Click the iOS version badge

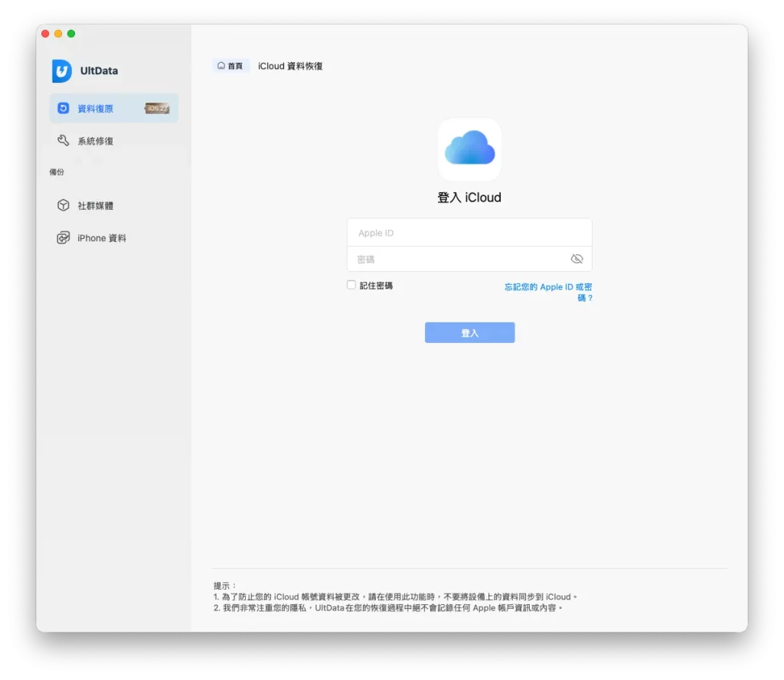point(157,108)
